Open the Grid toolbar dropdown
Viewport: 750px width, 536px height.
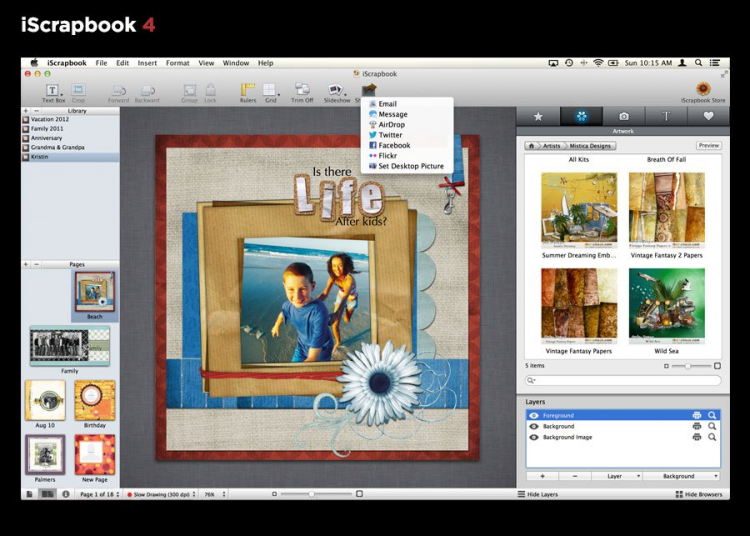(271, 91)
